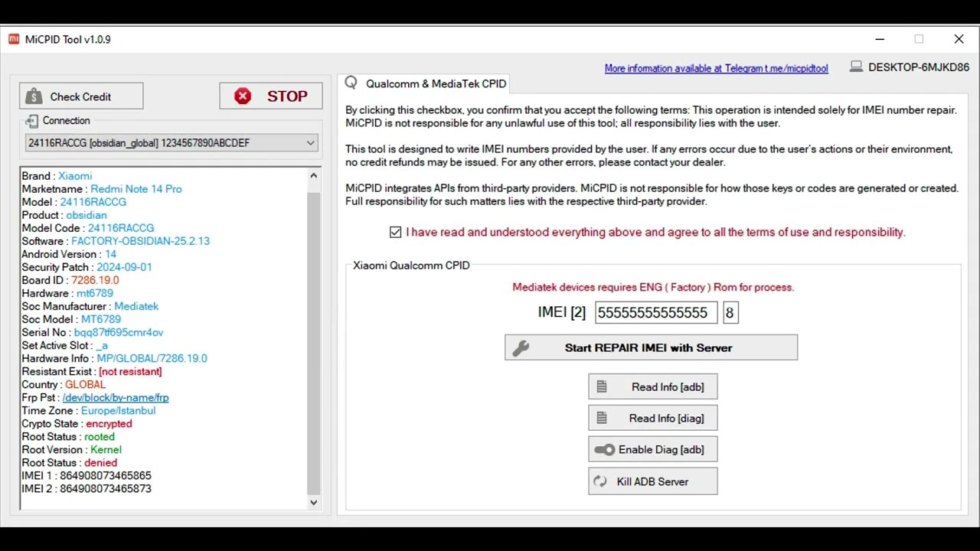This screenshot has width=980, height=551.
Task: Click the search icon on the CPID tab
Action: [351, 83]
